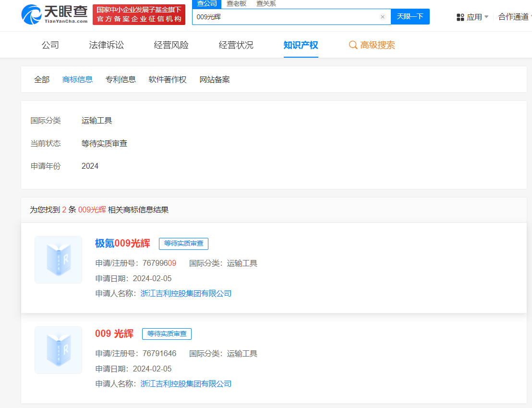Image resolution: width=532 pixels, height=408 pixels.
Task: Open the 极氪009光辉 trademark title link
Action: (x=122, y=244)
